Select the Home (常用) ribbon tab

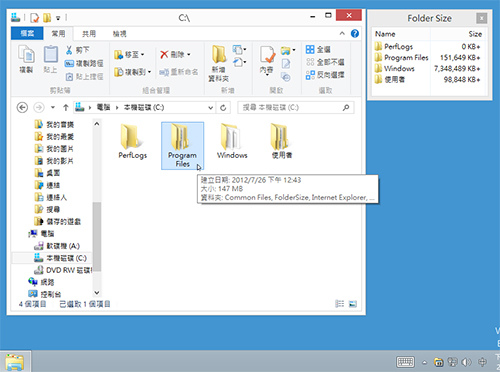tap(58, 33)
